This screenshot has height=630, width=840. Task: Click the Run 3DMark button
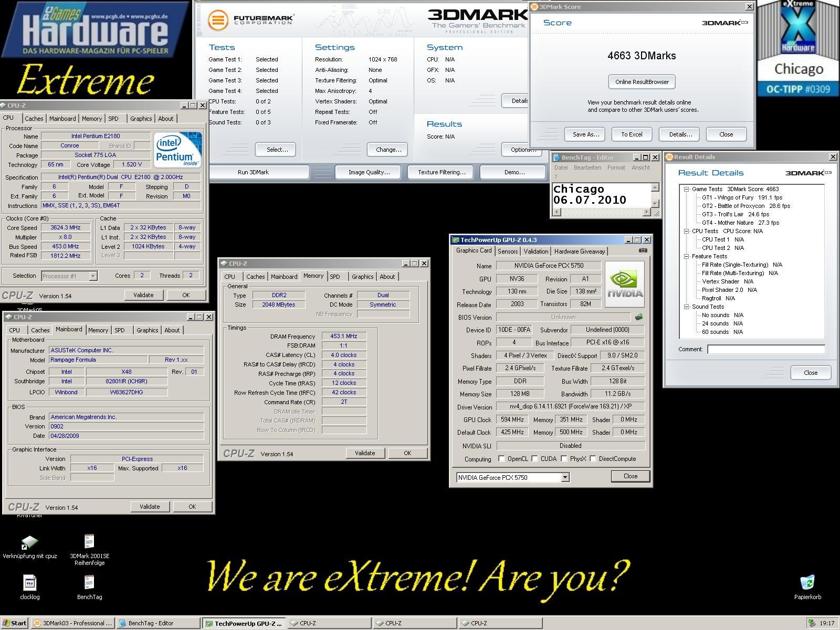[x=254, y=172]
